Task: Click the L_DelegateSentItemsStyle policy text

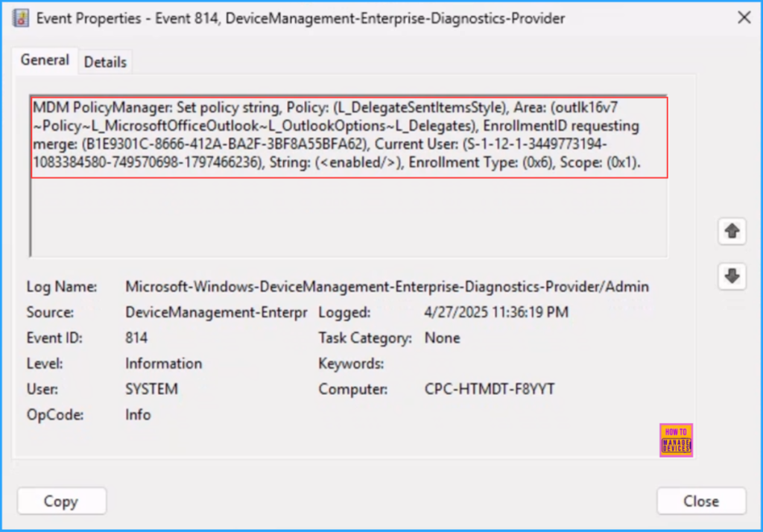Action: click(x=420, y=107)
